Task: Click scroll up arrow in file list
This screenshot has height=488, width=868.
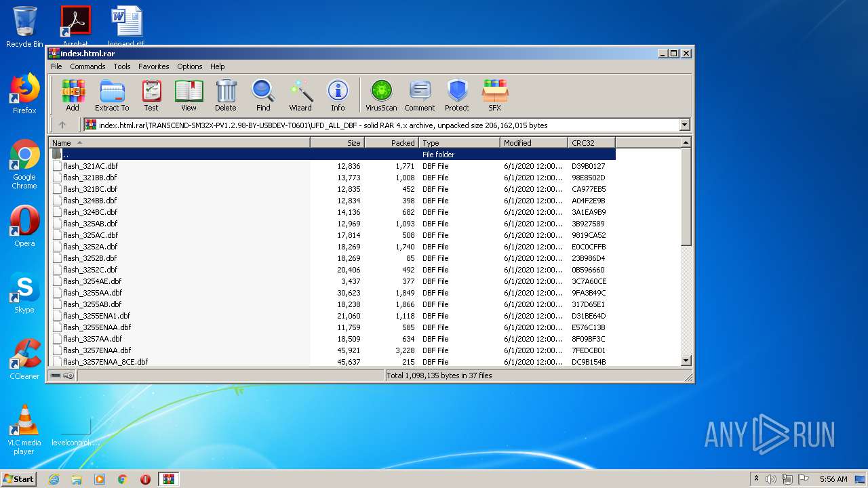Action: pyautogui.click(x=686, y=143)
